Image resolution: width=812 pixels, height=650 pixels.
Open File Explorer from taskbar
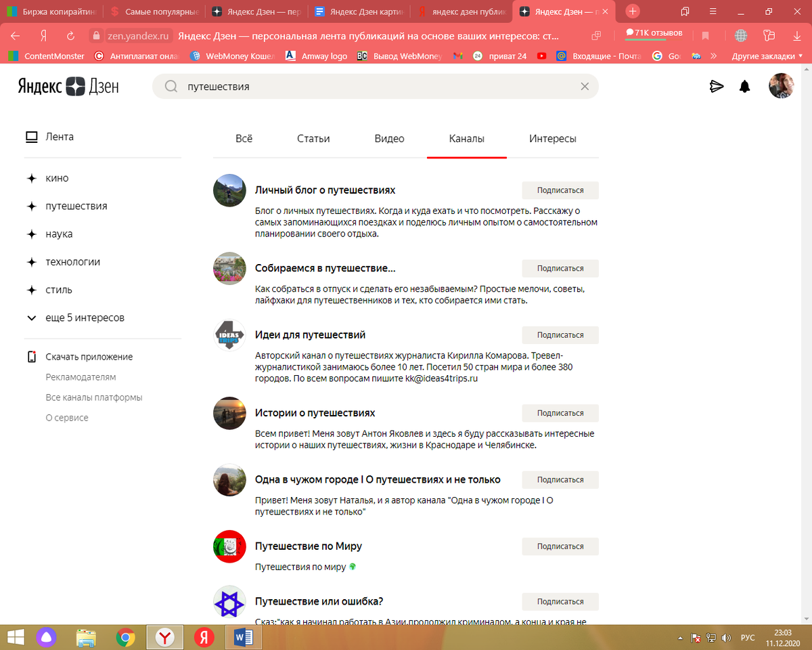86,637
